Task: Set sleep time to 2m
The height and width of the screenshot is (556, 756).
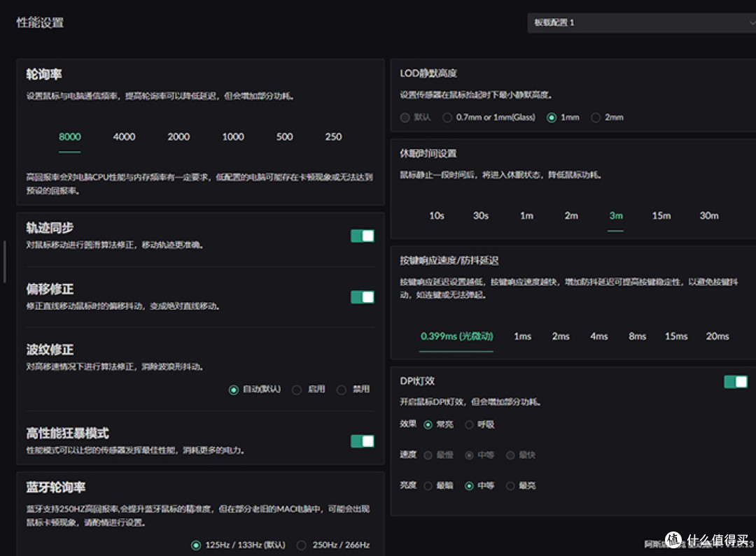Action: pos(571,216)
